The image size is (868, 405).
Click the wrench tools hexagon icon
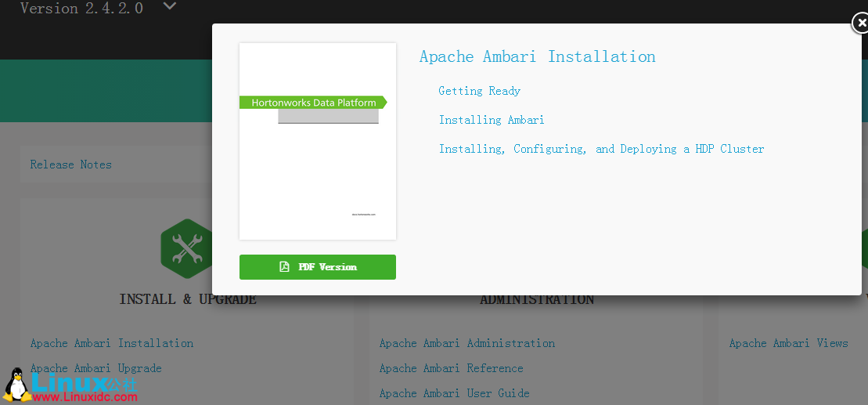186,249
